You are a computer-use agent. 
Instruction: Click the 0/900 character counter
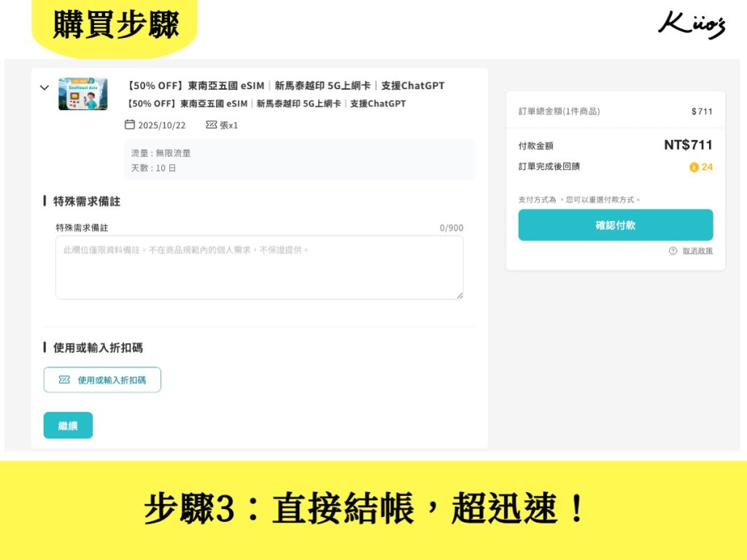point(451,228)
